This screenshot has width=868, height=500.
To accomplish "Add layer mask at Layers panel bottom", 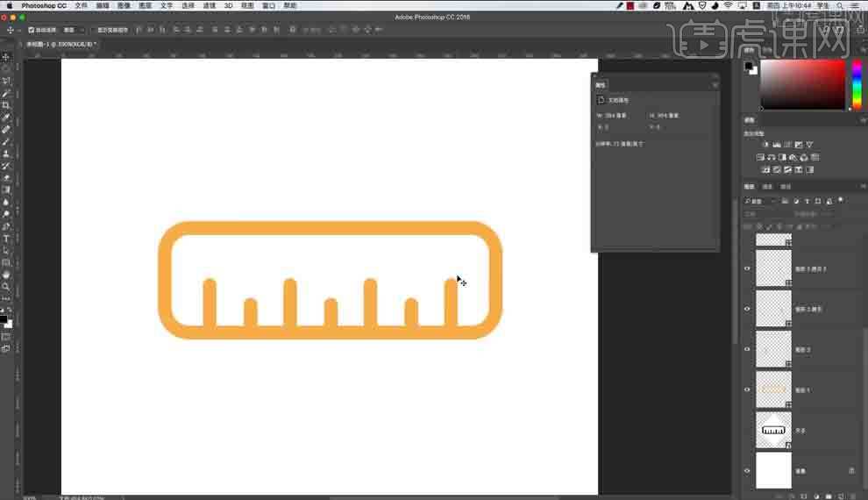I will tap(804, 496).
